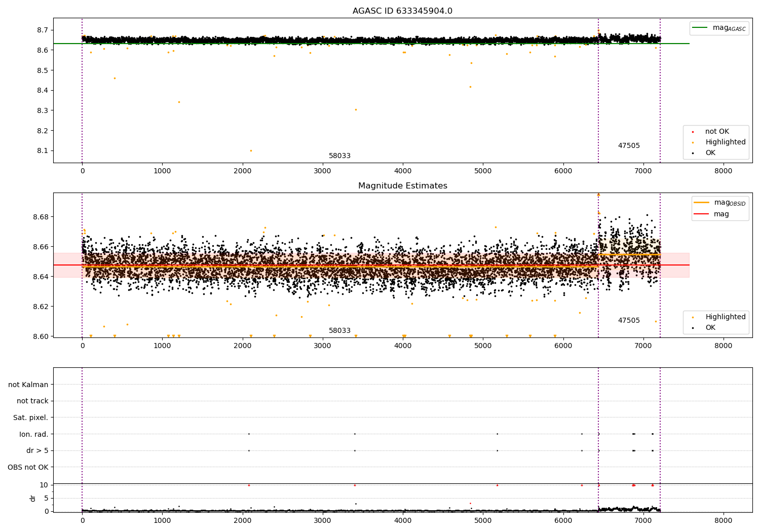Image resolution: width=760 pixels, height=532 pixels.
Task: Click the green line swatch in the legend
Action: point(700,28)
